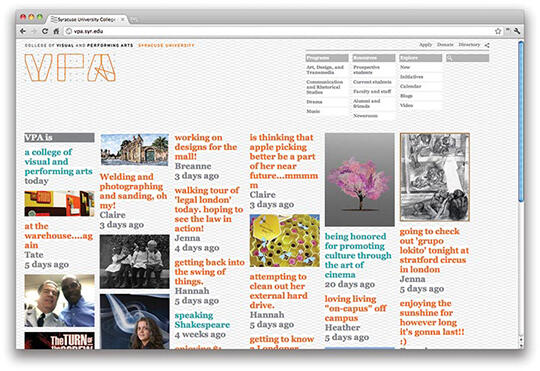Click the browser back arrow
This screenshot has width=540, height=371.
tap(23, 31)
